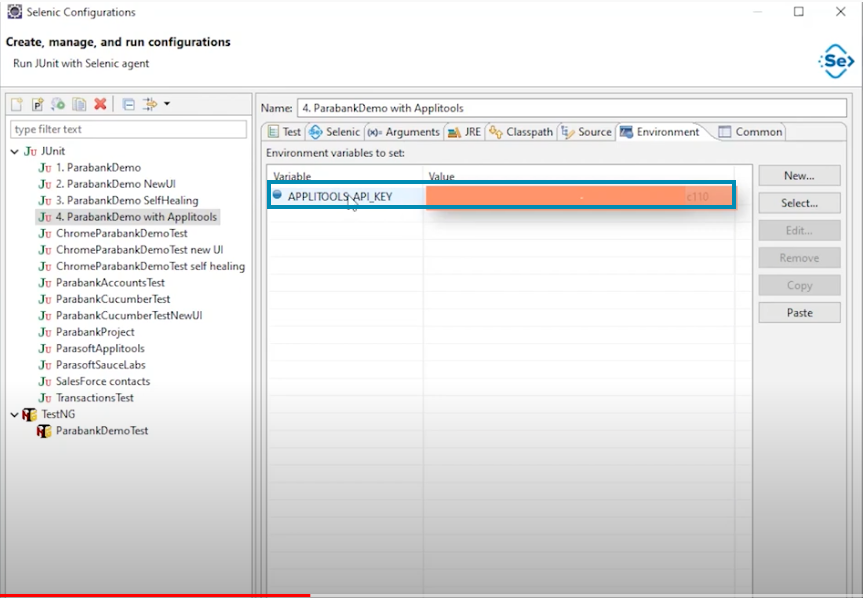Select ParabankCucumberTestNewUI configuration
Screen dimensions: 863x598
(121, 316)
